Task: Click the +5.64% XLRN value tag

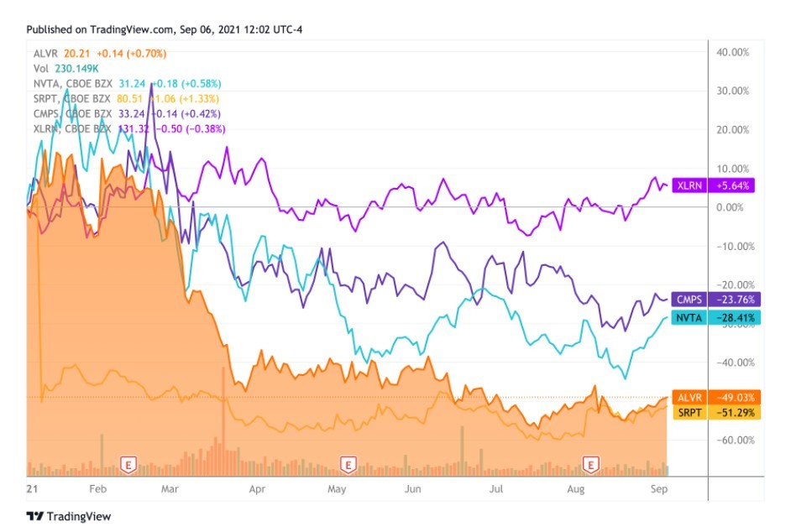Action: [x=732, y=185]
